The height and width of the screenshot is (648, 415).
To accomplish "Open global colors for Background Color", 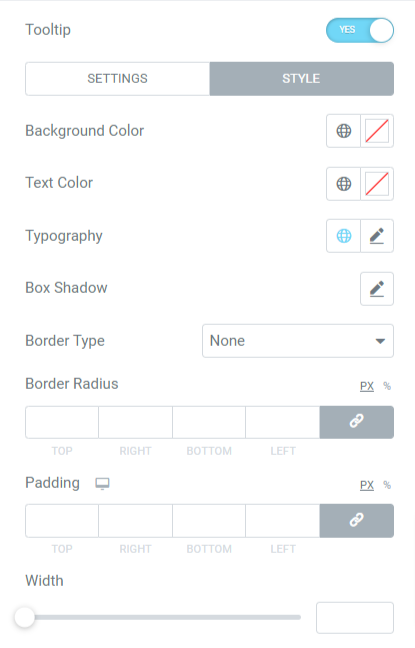I will [343, 131].
